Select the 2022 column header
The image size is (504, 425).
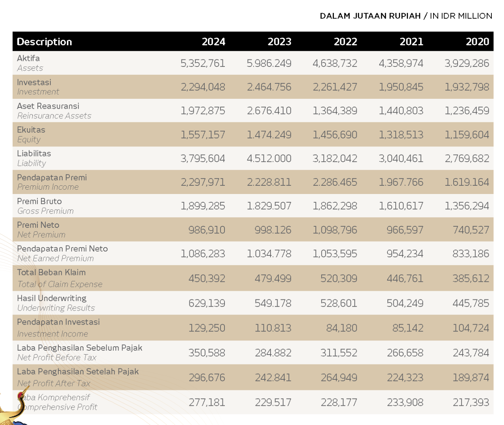[x=345, y=42]
